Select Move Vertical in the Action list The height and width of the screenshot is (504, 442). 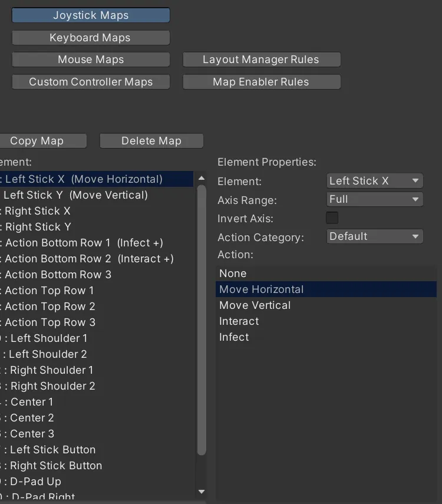326,305
